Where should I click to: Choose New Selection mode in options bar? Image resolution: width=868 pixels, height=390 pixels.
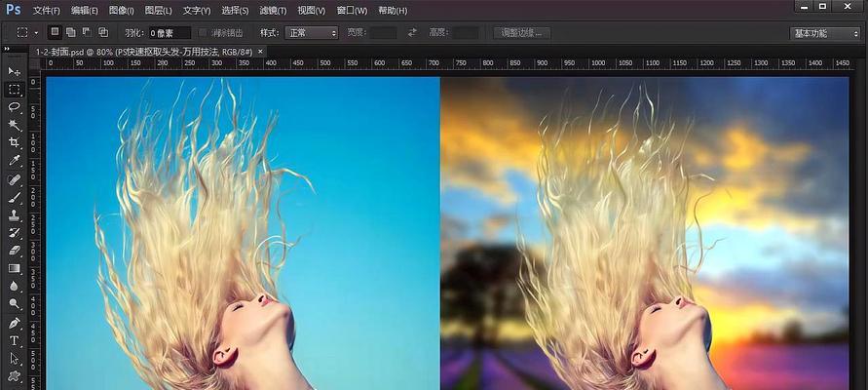click(x=55, y=32)
